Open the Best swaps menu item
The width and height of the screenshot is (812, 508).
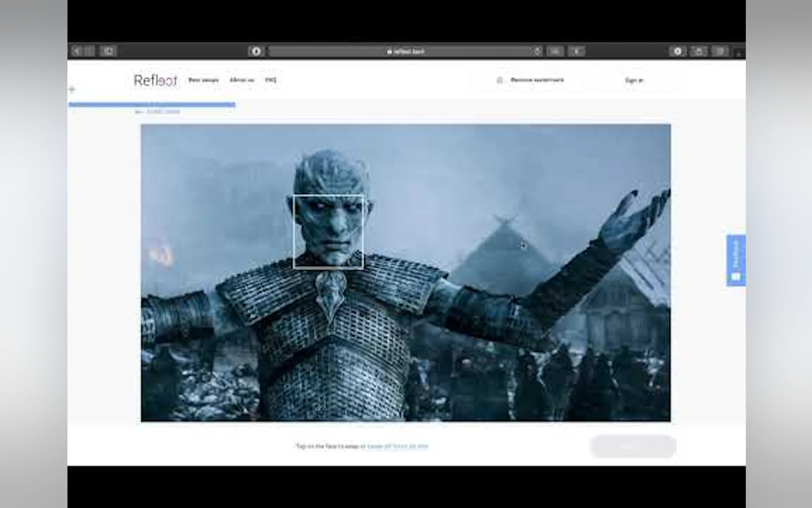(x=203, y=80)
